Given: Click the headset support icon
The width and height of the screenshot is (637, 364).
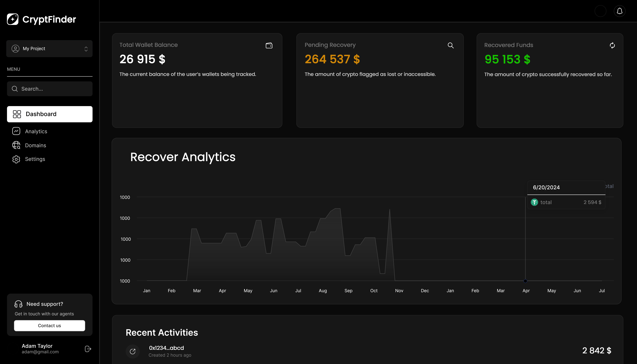Looking at the screenshot, I should 18,304.
